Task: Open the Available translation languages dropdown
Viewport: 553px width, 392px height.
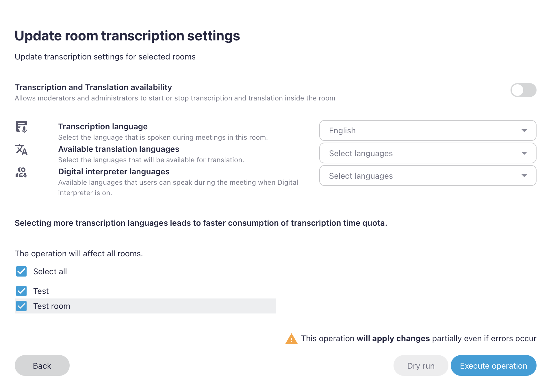Action: tap(428, 153)
